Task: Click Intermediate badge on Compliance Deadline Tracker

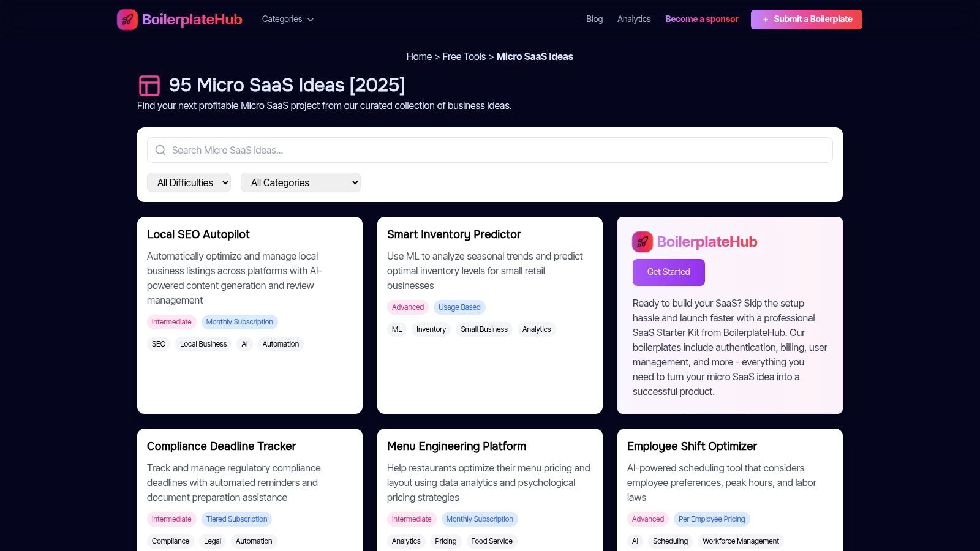Action: click(x=171, y=519)
